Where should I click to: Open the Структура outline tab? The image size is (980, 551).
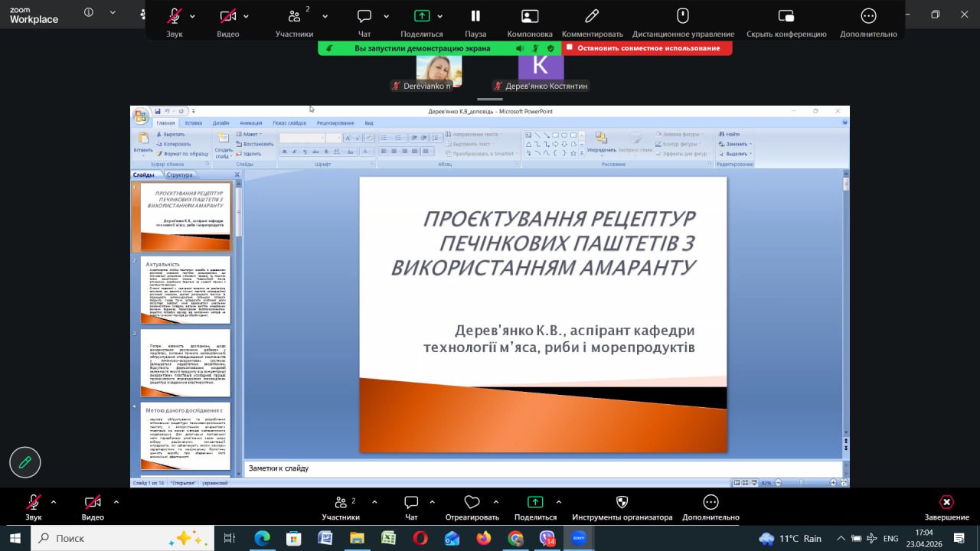click(x=179, y=174)
